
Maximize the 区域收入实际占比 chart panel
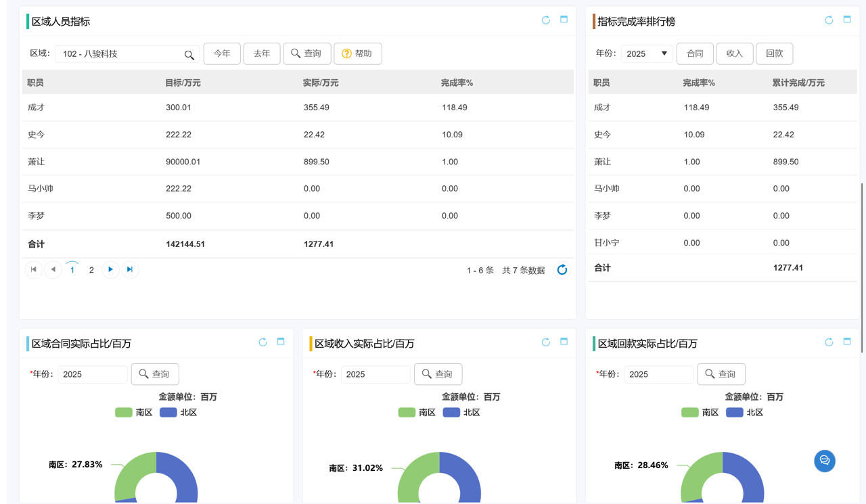pyautogui.click(x=564, y=342)
